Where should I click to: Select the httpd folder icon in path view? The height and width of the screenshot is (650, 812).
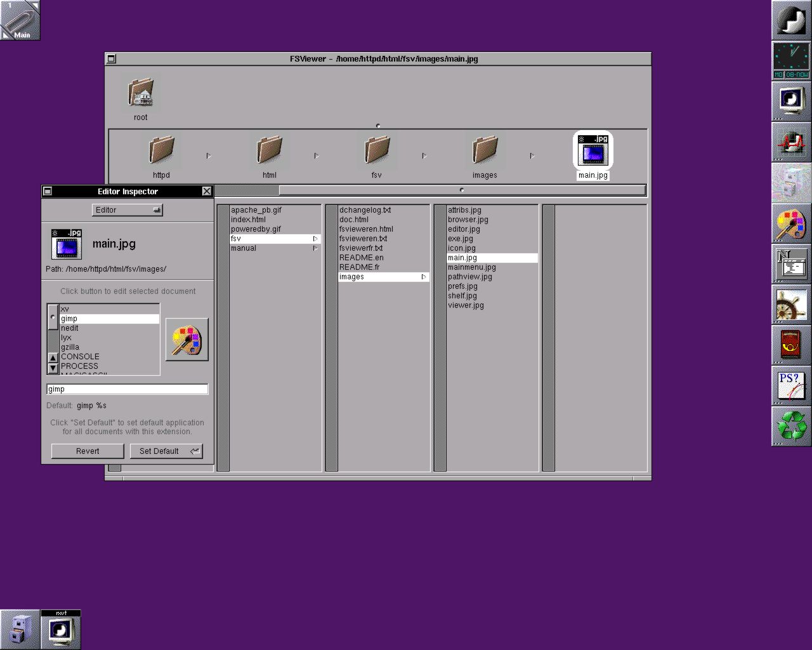coord(161,151)
